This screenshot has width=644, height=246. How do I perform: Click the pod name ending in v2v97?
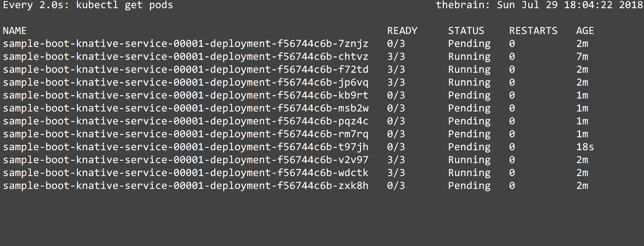[186, 160]
